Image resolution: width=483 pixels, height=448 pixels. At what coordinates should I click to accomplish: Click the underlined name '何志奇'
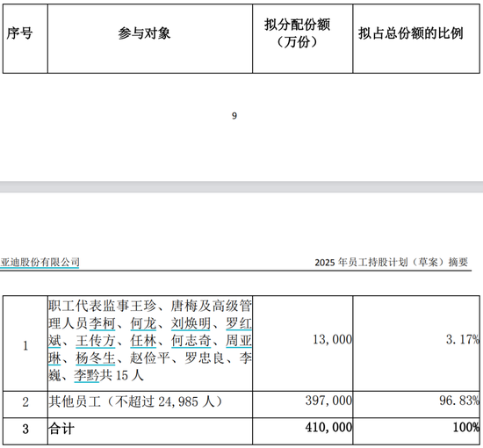pyautogui.click(x=191, y=341)
